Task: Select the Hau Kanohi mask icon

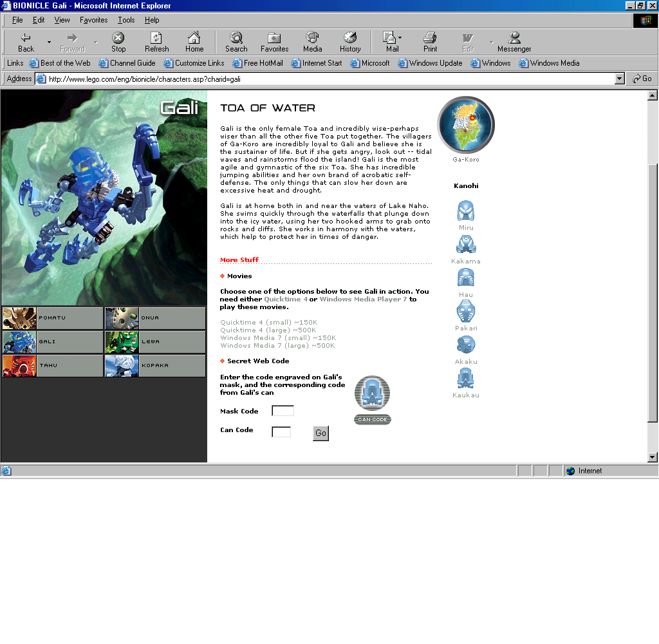Action: 466,278
